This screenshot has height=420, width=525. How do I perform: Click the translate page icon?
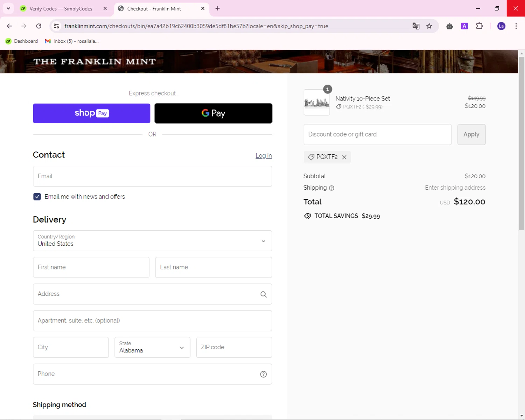(x=416, y=26)
